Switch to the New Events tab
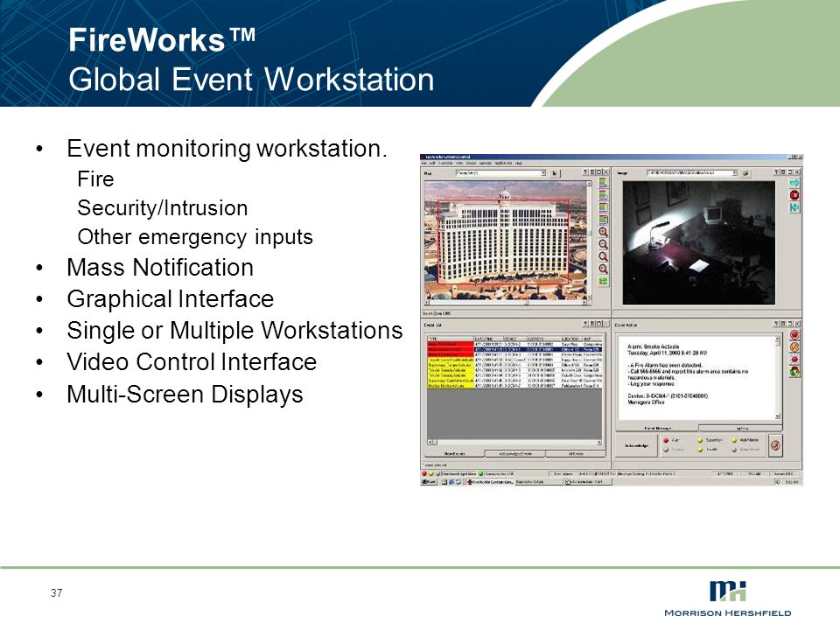Image resolution: width=840 pixels, height=630 pixels. pyautogui.click(x=454, y=454)
